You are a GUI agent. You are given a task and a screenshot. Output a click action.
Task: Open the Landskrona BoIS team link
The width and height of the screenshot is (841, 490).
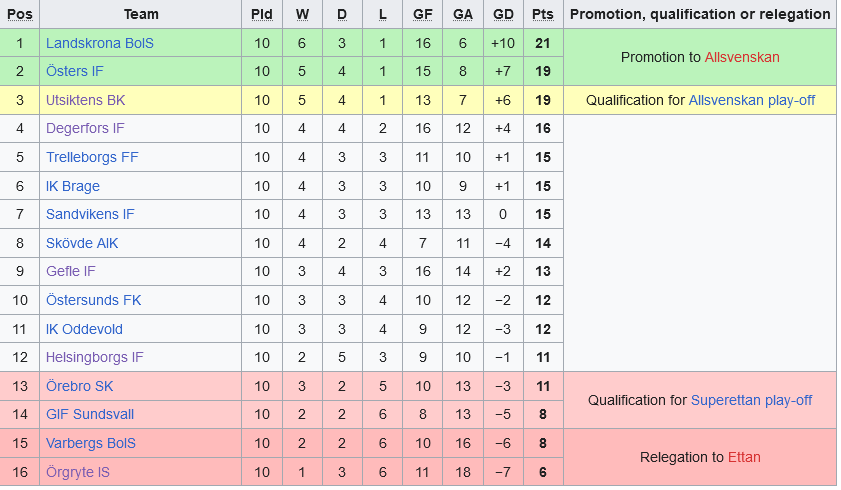click(99, 43)
